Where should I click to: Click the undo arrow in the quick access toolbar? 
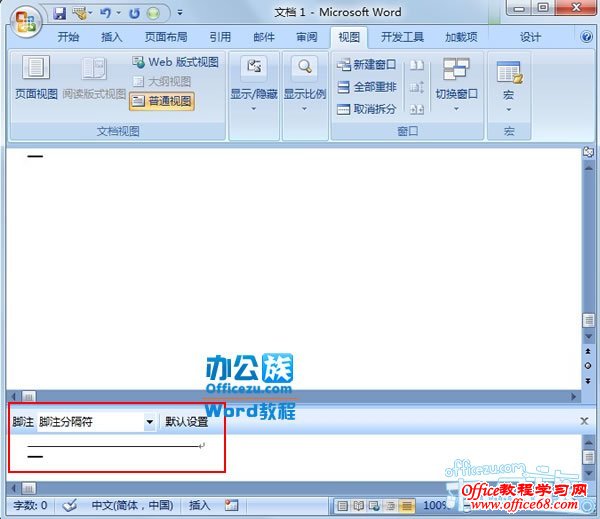coord(105,13)
